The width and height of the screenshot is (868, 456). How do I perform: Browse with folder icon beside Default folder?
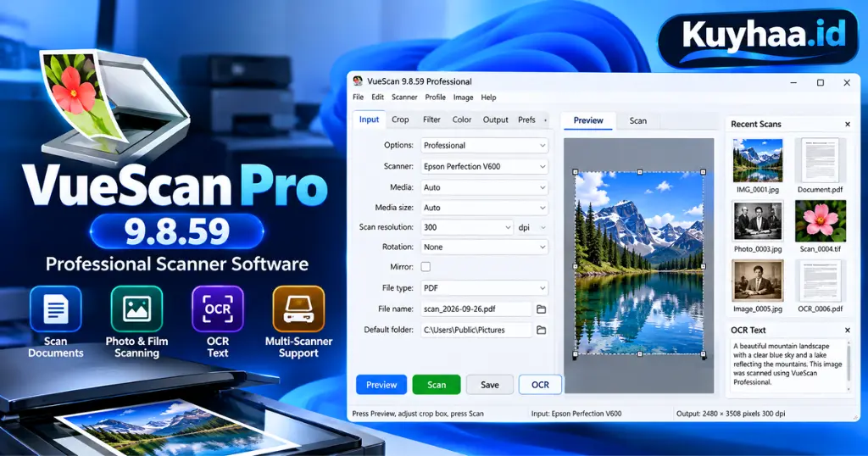[x=542, y=330]
